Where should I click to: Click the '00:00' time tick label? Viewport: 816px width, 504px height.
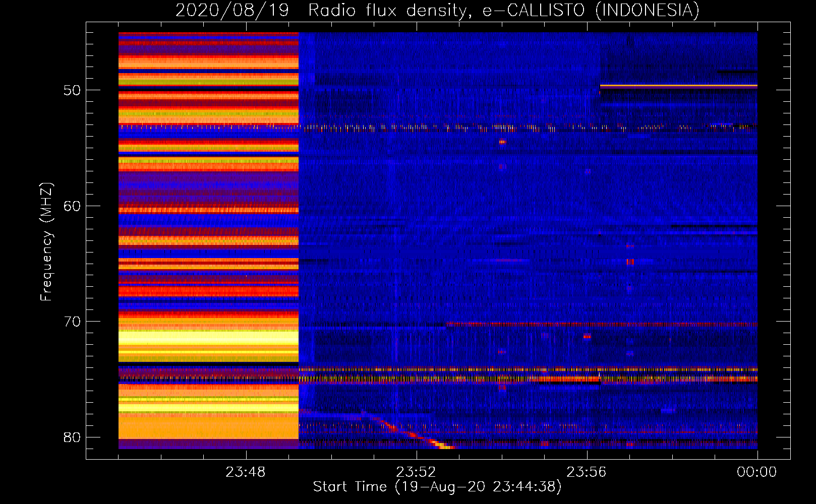point(757,472)
